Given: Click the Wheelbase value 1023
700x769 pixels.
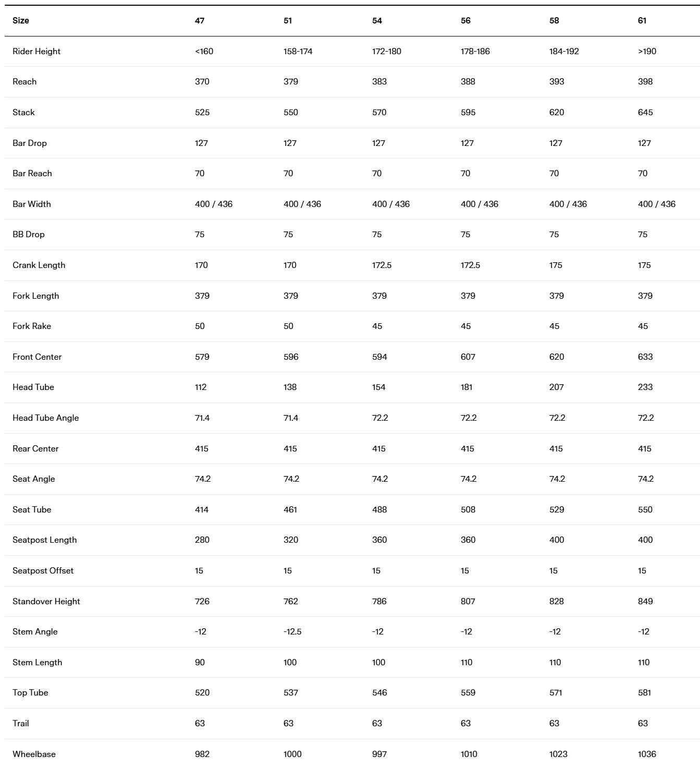Looking at the screenshot, I should point(558,754).
